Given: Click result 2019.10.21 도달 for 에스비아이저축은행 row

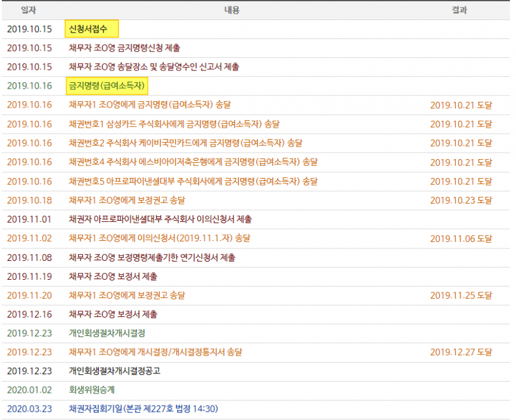Looking at the screenshot, I should coord(461,162).
